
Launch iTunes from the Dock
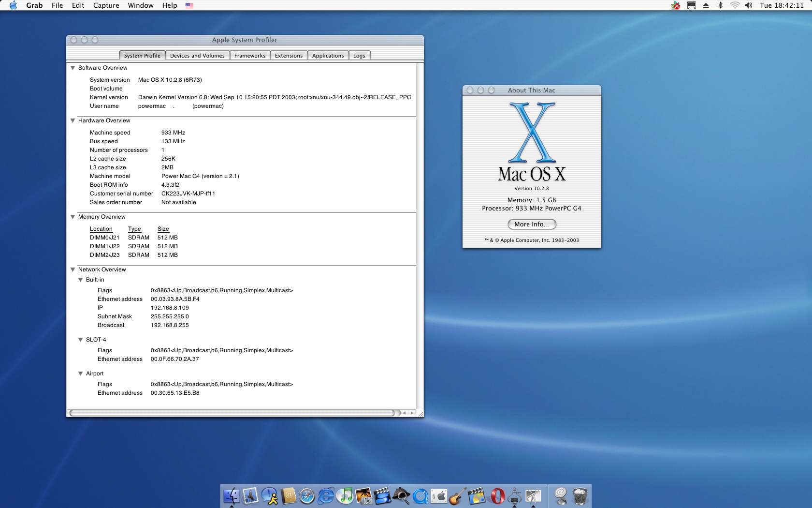345,496
